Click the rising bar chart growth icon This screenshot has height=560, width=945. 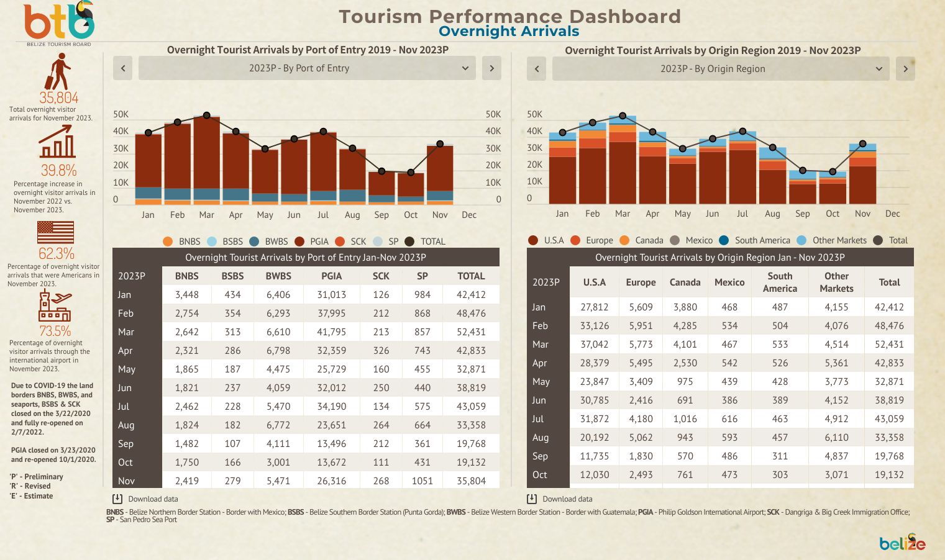pyautogui.click(x=57, y=142)
